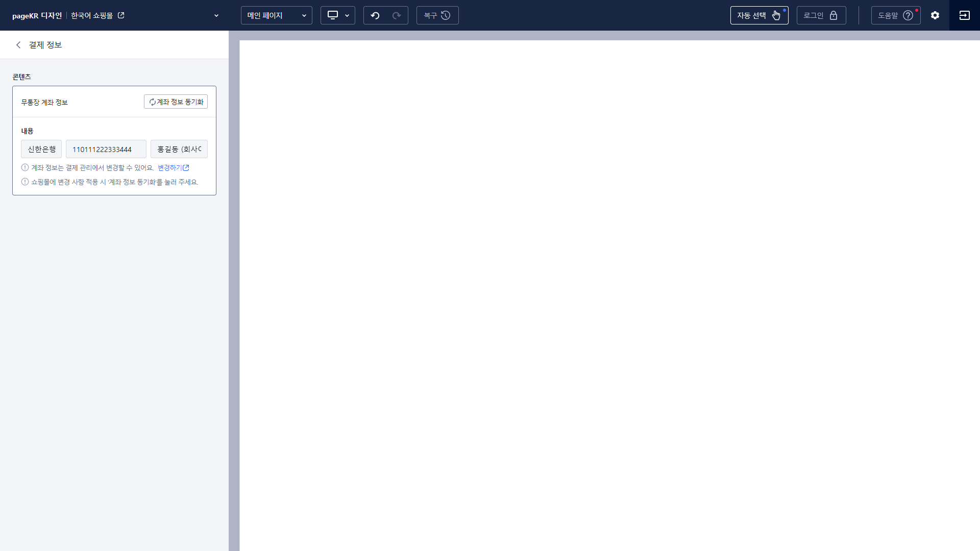Open the 도움말 help menu

[x=895, y=15]
